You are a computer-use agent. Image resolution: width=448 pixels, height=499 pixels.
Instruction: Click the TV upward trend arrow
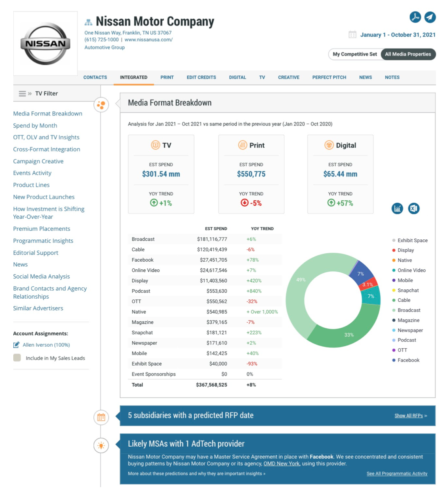(x=154, y=203)
